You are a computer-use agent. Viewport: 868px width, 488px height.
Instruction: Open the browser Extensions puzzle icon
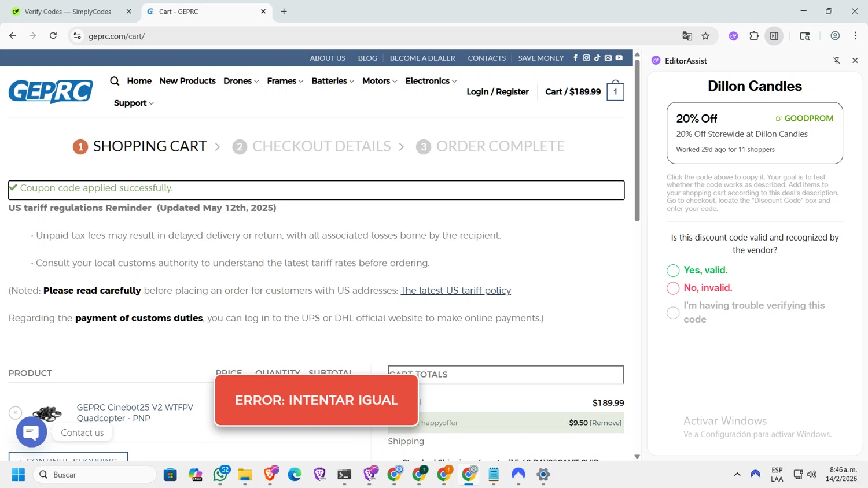pyautogui.click(x=754, y=36)
